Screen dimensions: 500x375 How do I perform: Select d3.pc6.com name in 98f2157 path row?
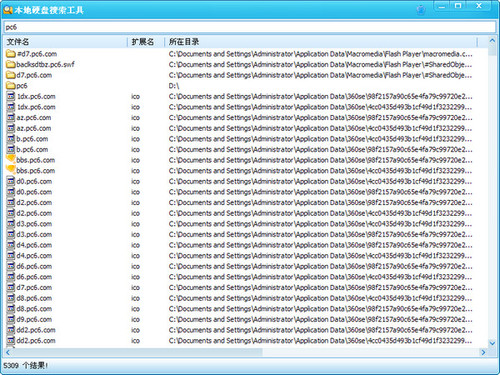click(x=34, y=234)
